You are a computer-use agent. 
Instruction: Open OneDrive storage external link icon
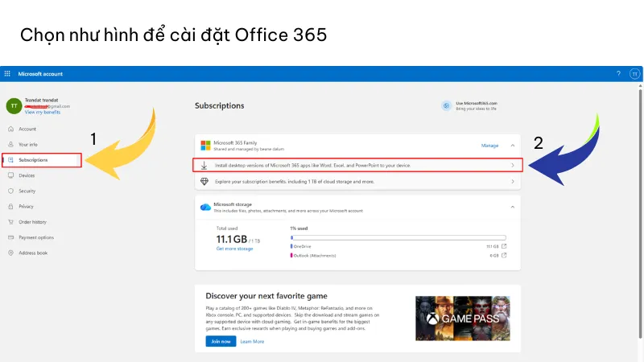[x=504, y=246]
